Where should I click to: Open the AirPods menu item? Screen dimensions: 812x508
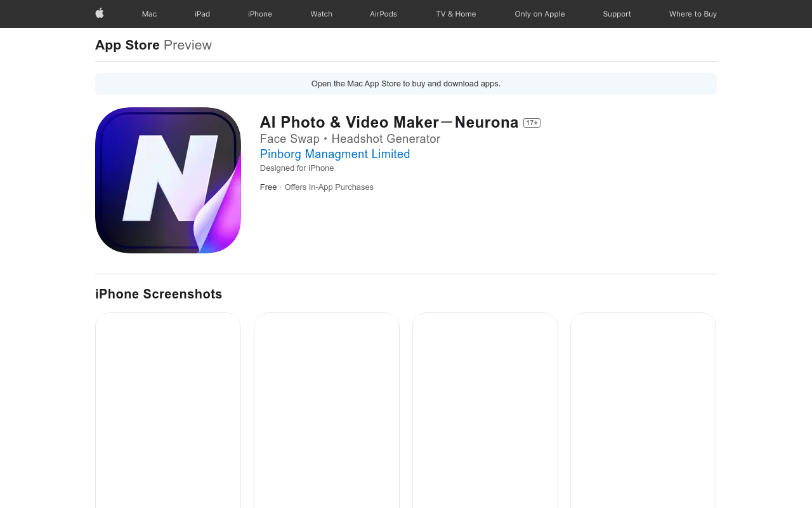coord(384,14)
